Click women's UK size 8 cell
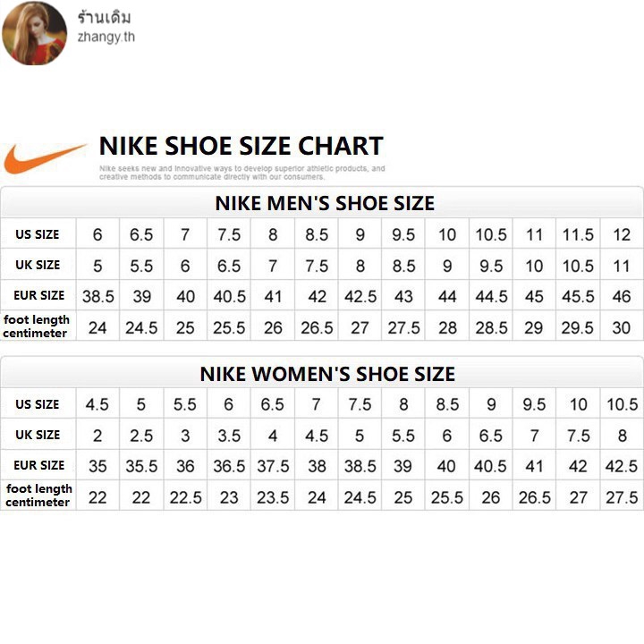Screen dimensions: 644x644 coord(622,436)
